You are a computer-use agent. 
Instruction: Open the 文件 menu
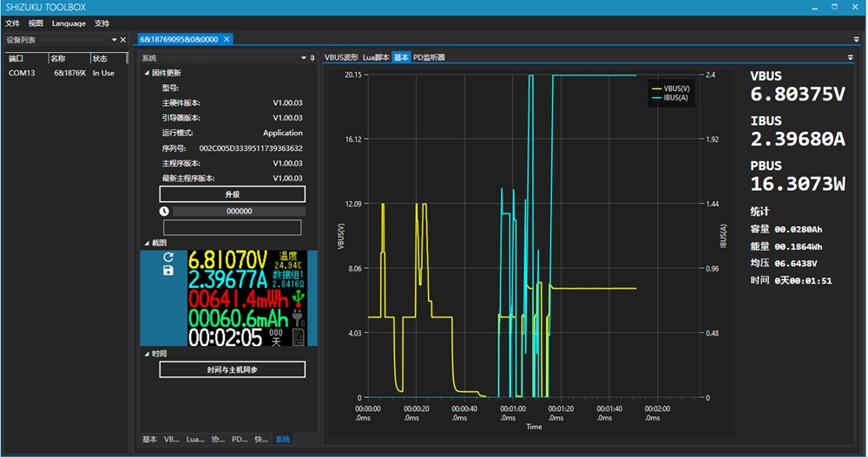[12, 23]
